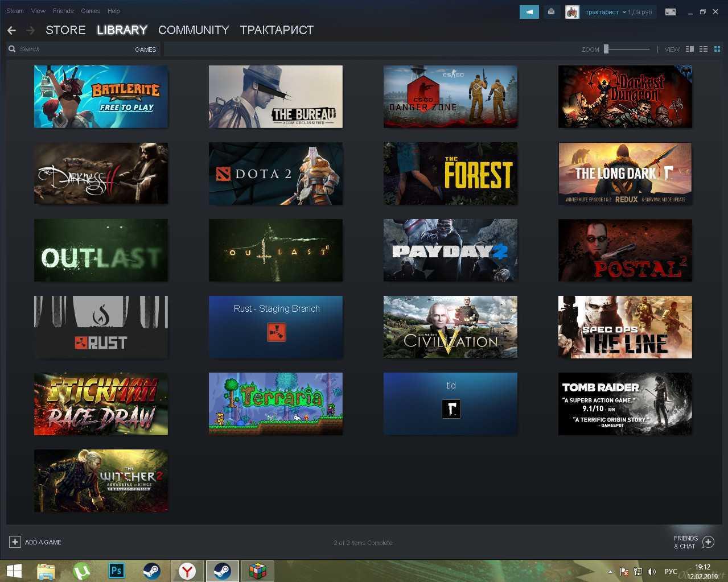This screenshot has height=582, width=728.
Task: Click the volume tray icon
Action: (x=652, y=571)
